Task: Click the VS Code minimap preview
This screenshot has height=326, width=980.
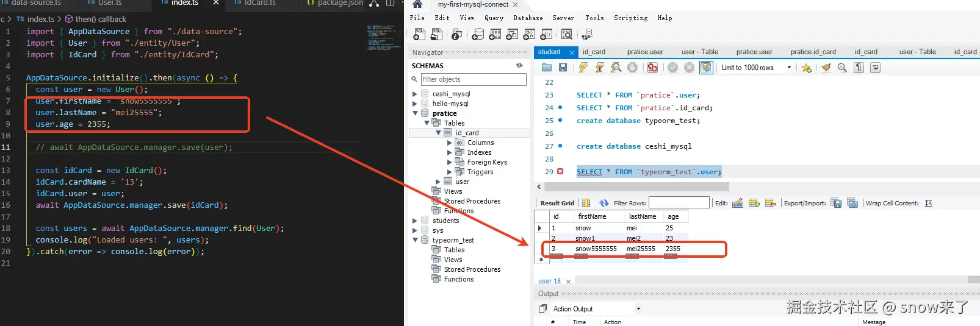Action: 381,38
